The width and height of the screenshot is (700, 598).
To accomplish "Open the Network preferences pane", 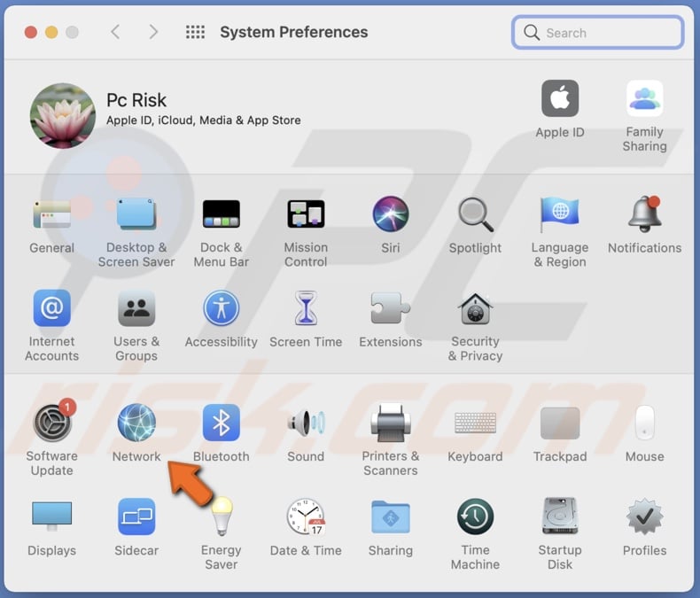I will pyautogui.click(x=136, y=423).
